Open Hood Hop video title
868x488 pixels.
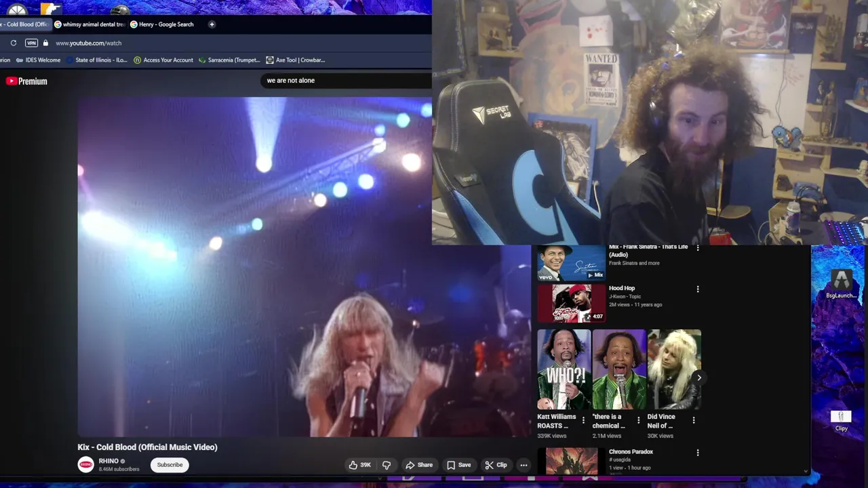(622, 288)
